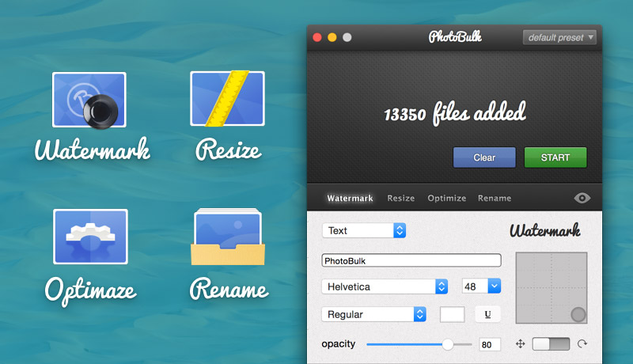Click the opacity slider handle
The width and height of the screenshot is (633, 364).
click(447, 344)
